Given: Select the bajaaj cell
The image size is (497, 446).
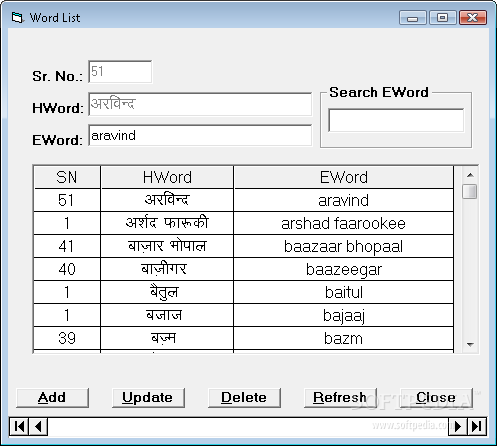Looking at the screenshot, I should 344,315.
